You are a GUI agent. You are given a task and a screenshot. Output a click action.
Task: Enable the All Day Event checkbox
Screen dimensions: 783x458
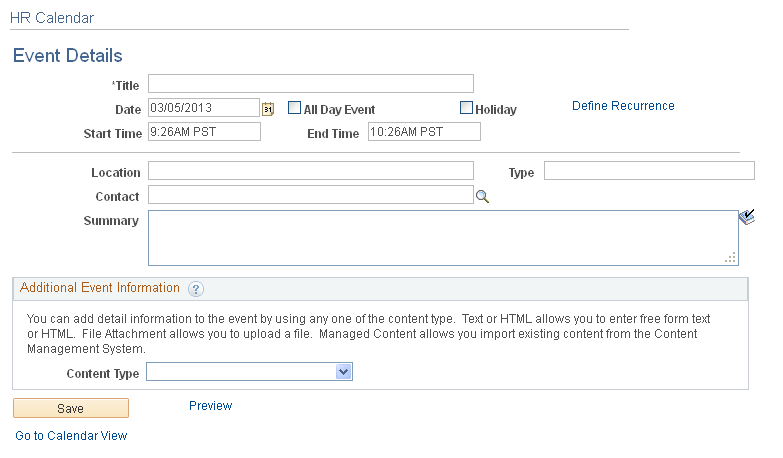295,108
